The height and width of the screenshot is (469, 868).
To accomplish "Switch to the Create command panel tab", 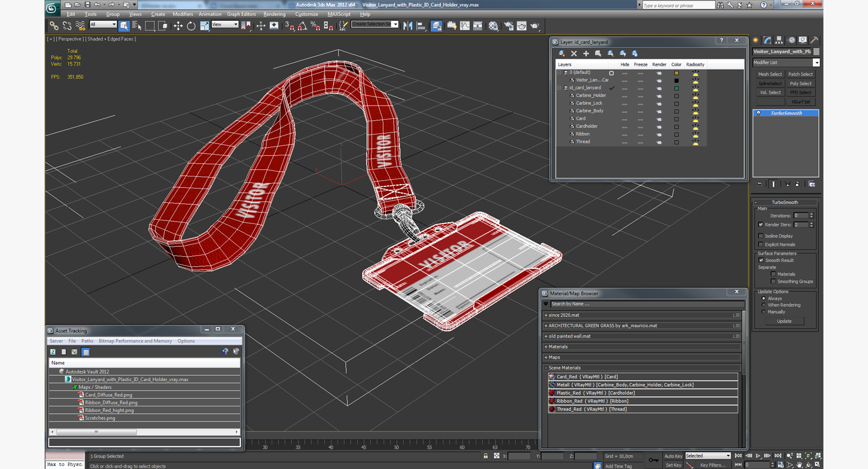I will coord(756,40).
